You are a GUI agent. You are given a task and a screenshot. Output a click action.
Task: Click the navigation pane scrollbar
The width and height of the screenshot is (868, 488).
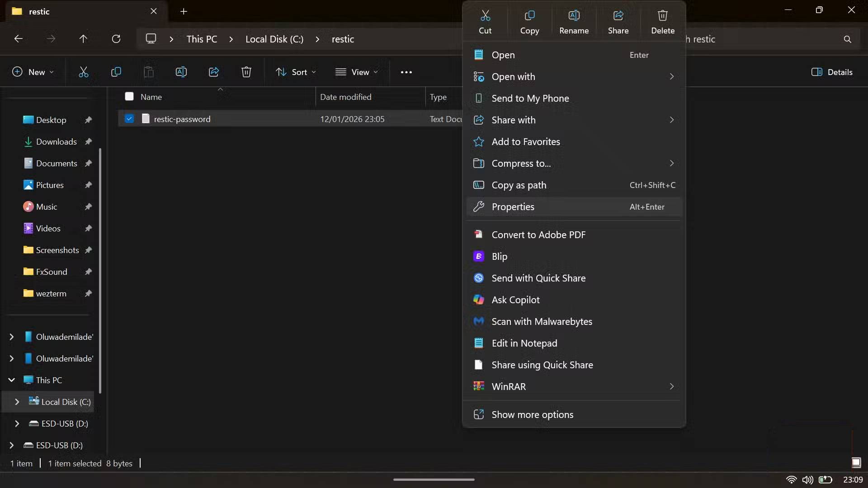[100, 271]
